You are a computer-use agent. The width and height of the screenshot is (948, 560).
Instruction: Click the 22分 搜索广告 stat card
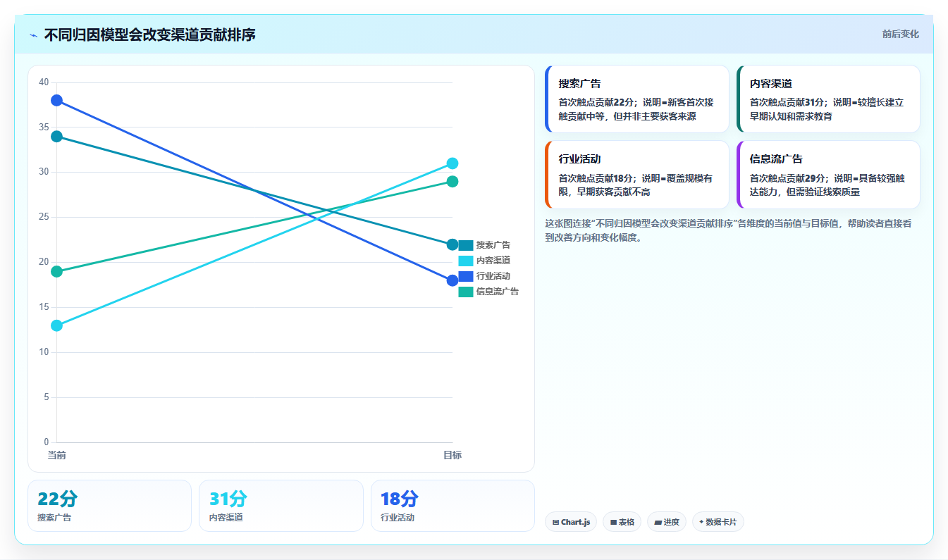109,506
